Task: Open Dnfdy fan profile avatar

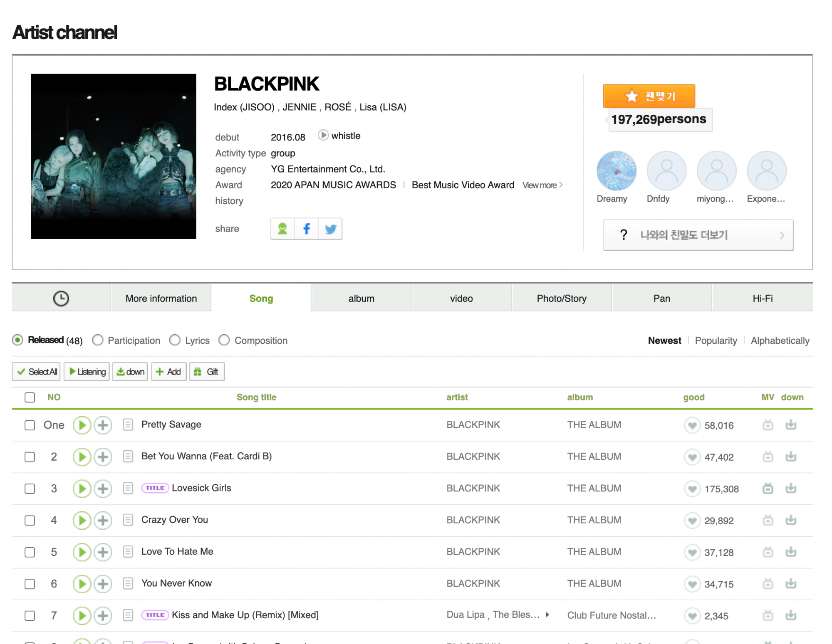Action: click(666, 171)
